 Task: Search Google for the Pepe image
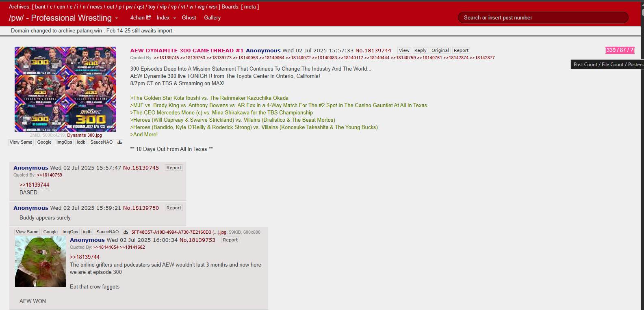coord(50,232)
